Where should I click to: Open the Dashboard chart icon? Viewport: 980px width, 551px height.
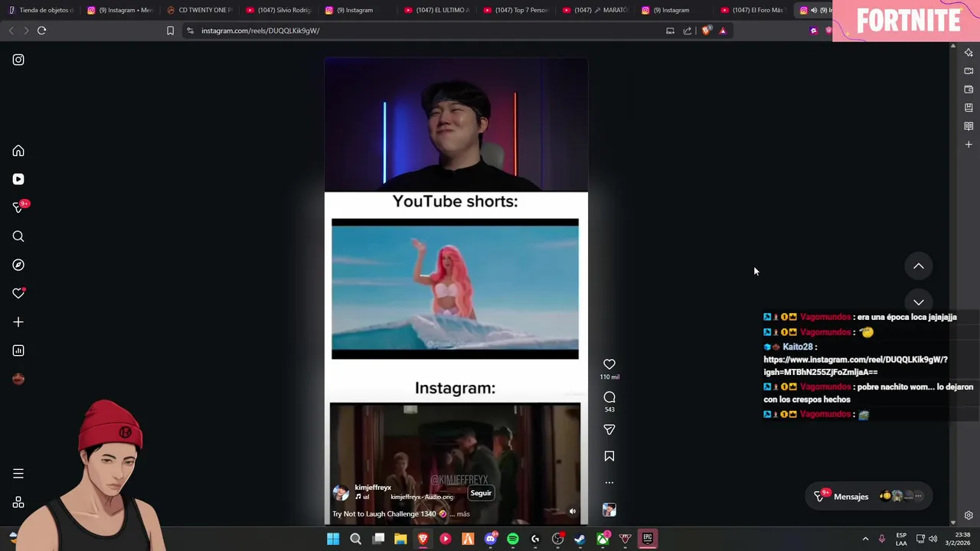point(18,350)
